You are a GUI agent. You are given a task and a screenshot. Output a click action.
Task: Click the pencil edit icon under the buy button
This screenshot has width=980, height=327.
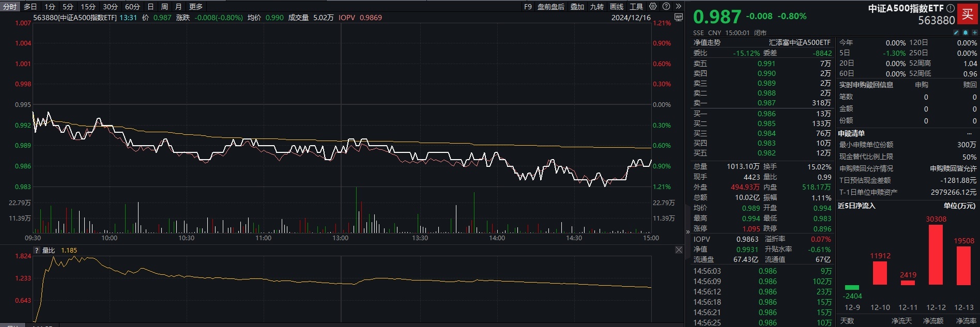956,33
